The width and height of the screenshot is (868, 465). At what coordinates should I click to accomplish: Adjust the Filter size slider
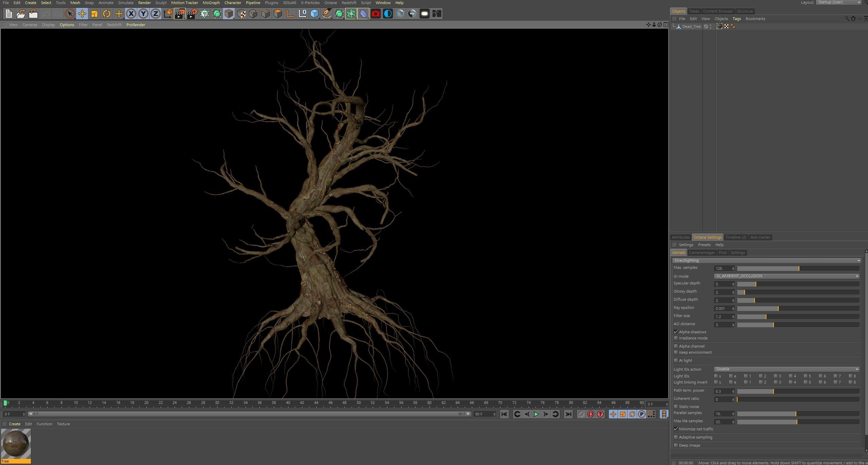click(798, 317)
